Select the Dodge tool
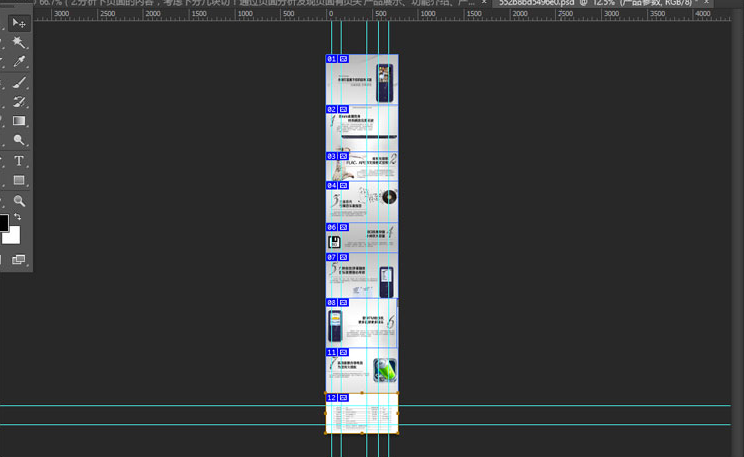This screenshot has width=744, height=457. (19, 141)
